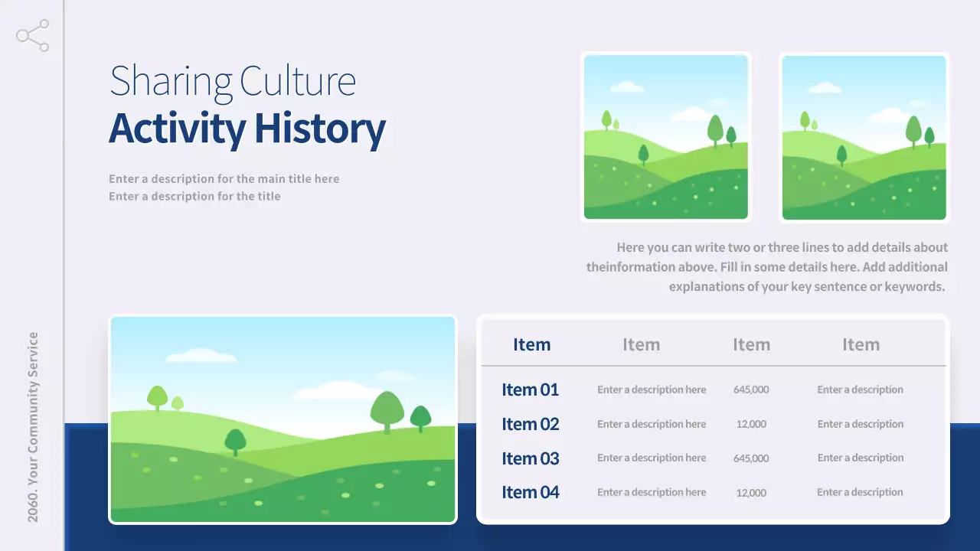The image size is (980, 551).
Task: Pick the "Item 04" row label
Action: coord(530,492)
